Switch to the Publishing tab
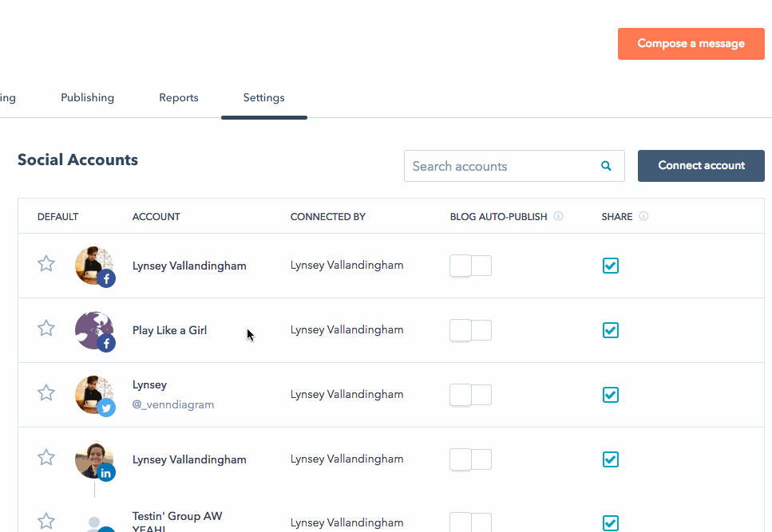772x532 pixels. coord(88,97)
